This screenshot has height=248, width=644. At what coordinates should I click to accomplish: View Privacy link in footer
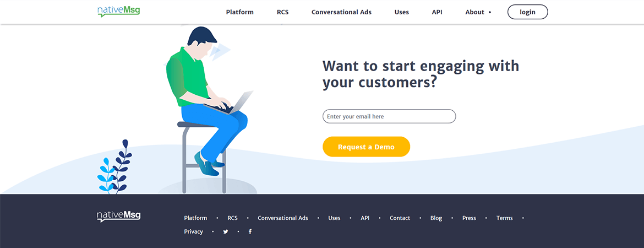193,231
